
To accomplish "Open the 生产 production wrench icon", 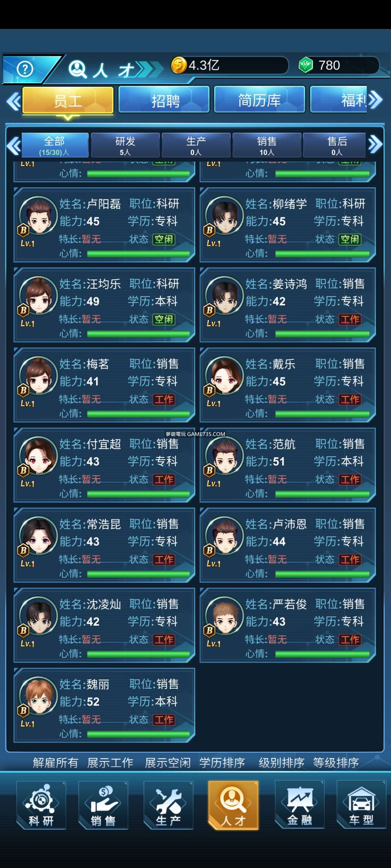I will (x=168, y=805).
